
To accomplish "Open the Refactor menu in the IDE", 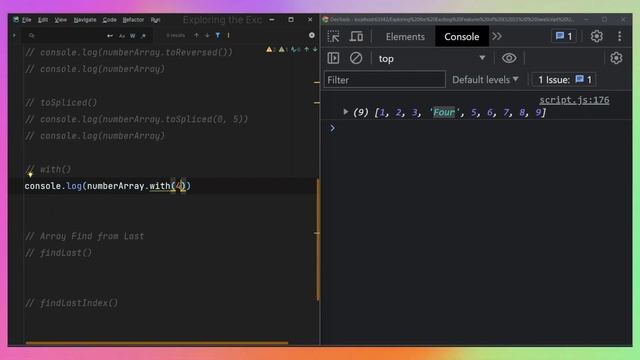I will point(133,20).
